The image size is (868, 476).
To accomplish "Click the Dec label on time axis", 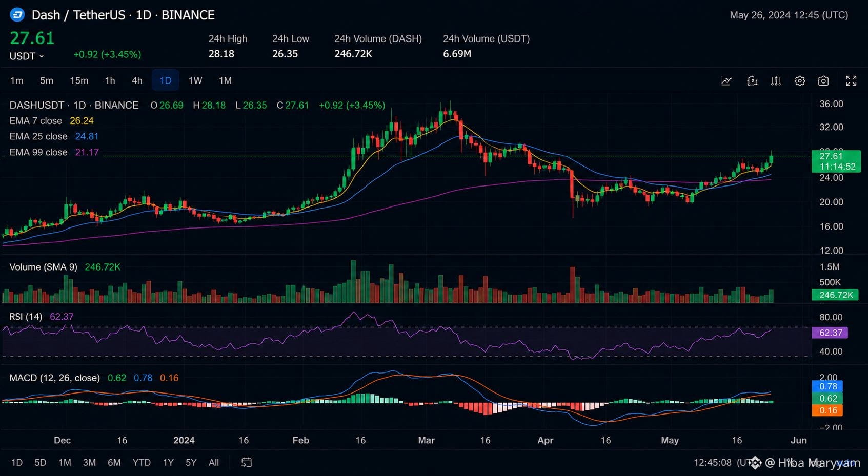I will pos(63,440).
